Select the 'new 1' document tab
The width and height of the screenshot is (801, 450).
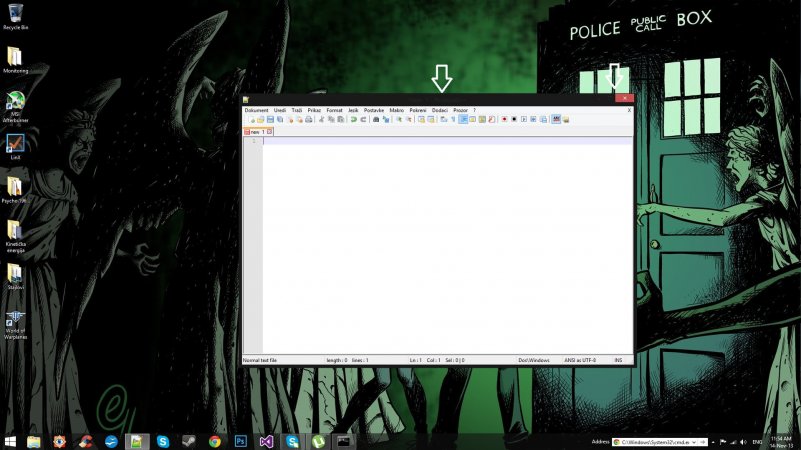click(x=258, y=132)
